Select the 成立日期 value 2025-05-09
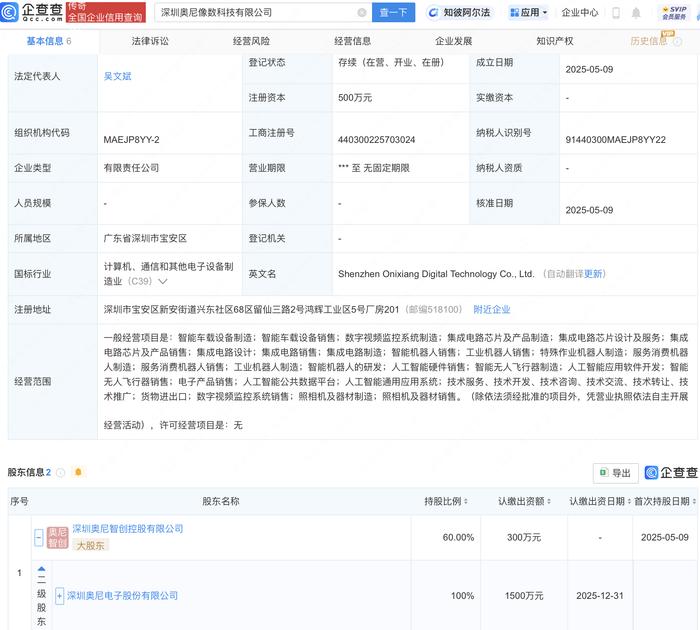This screenshot has width=700, height=630. 589,70
